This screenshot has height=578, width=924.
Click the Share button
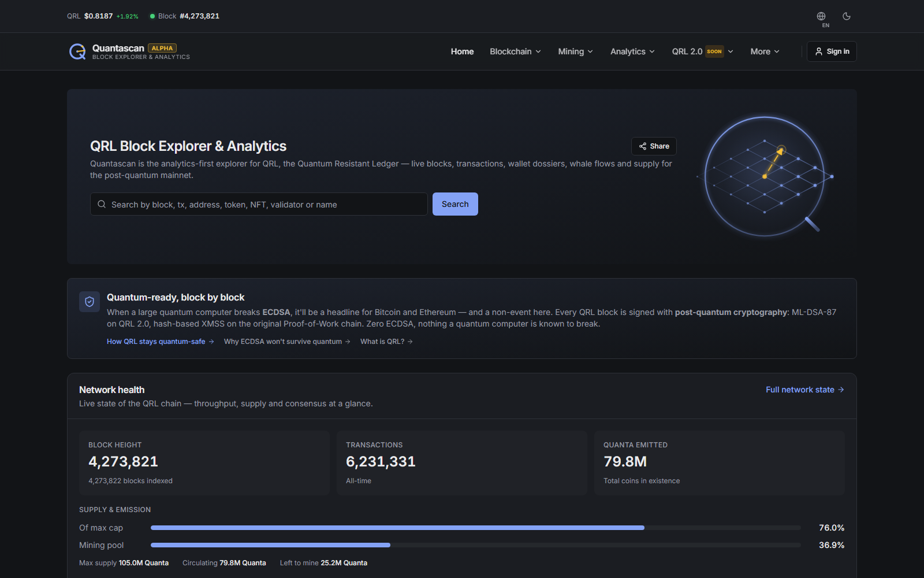[x=654, y=146]
